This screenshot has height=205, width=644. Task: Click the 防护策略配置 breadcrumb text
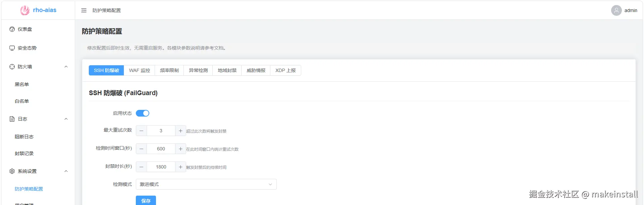[x=107, y=10]
